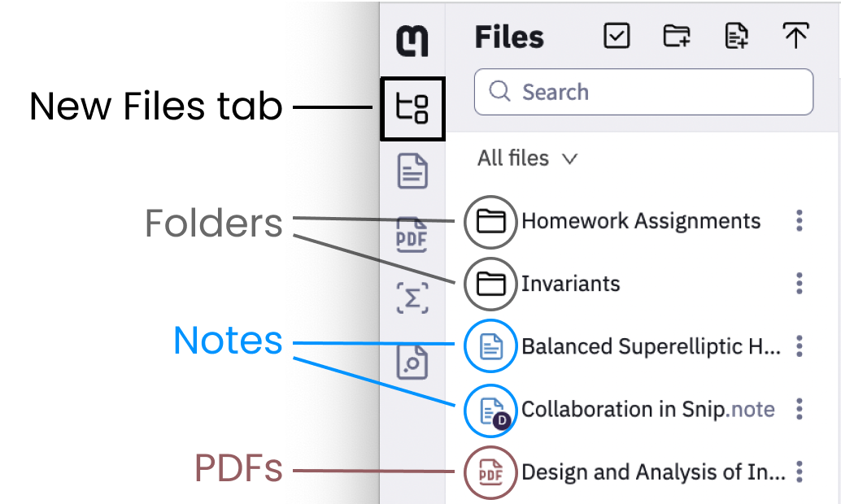Open three-dot menu for Design and Analysis PDF
This screenshot has height=504, width=841.
tap(800, 471)
